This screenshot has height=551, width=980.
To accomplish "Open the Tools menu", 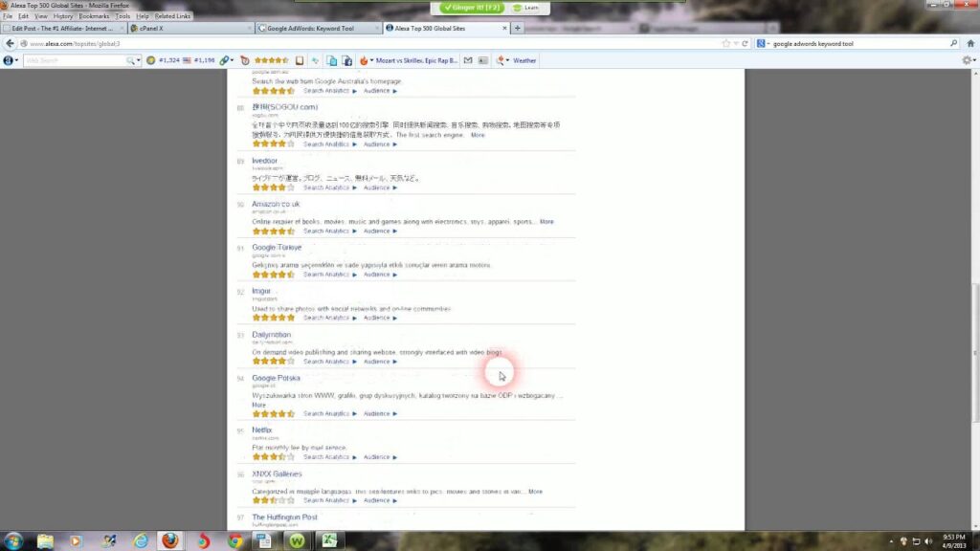I will 122,16.
